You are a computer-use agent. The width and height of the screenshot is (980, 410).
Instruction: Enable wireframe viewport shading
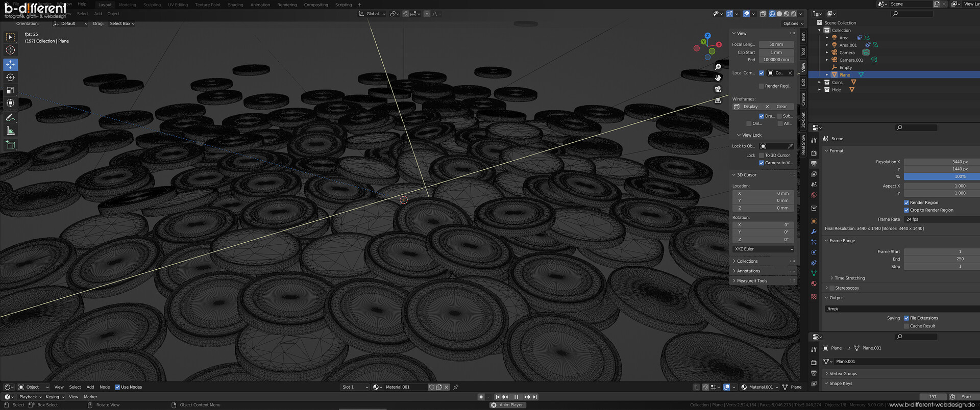pyautogui.click(x=772, y=14)
